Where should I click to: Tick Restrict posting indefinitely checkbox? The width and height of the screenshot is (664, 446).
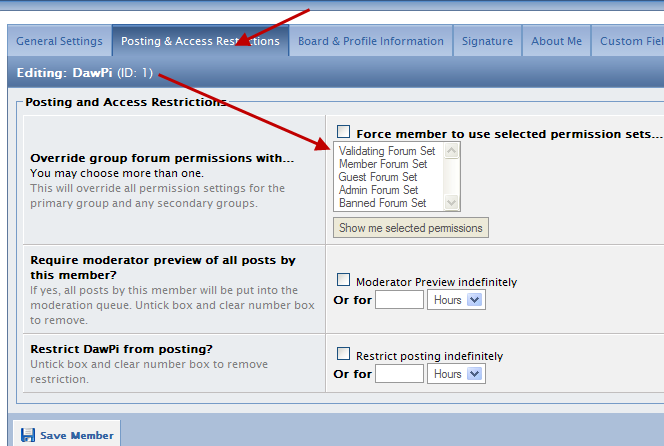[344, 355]
